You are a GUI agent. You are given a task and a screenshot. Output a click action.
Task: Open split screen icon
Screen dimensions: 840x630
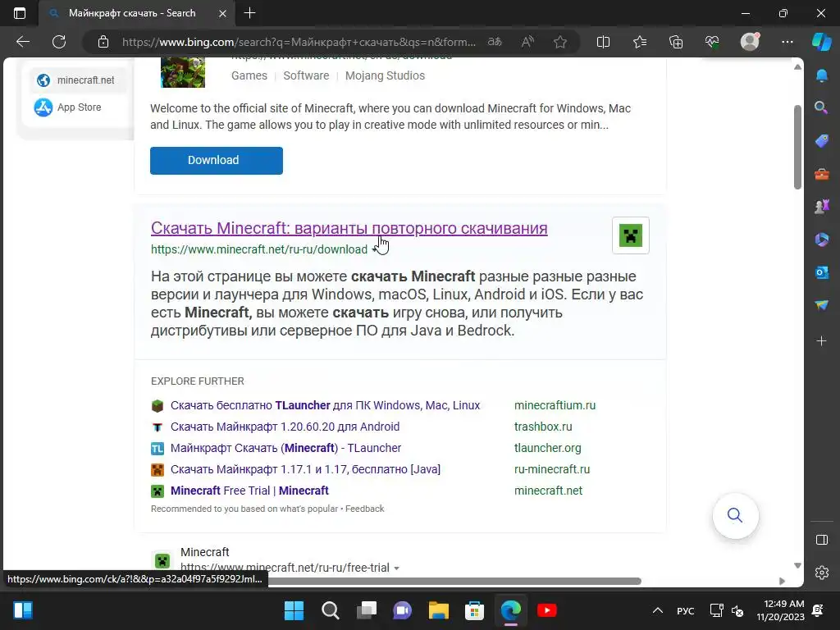click(x=603, y=42)
